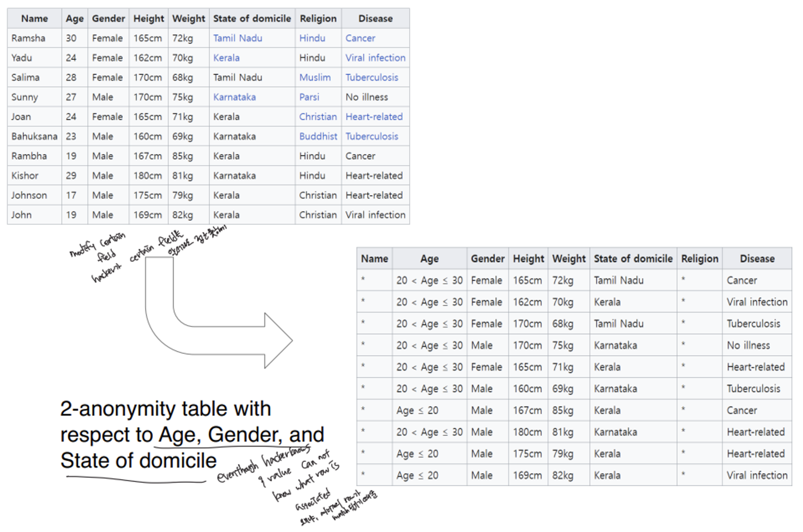Open the Heart-related link in Joan's row
803x532 pixels.
pos(374,117)
